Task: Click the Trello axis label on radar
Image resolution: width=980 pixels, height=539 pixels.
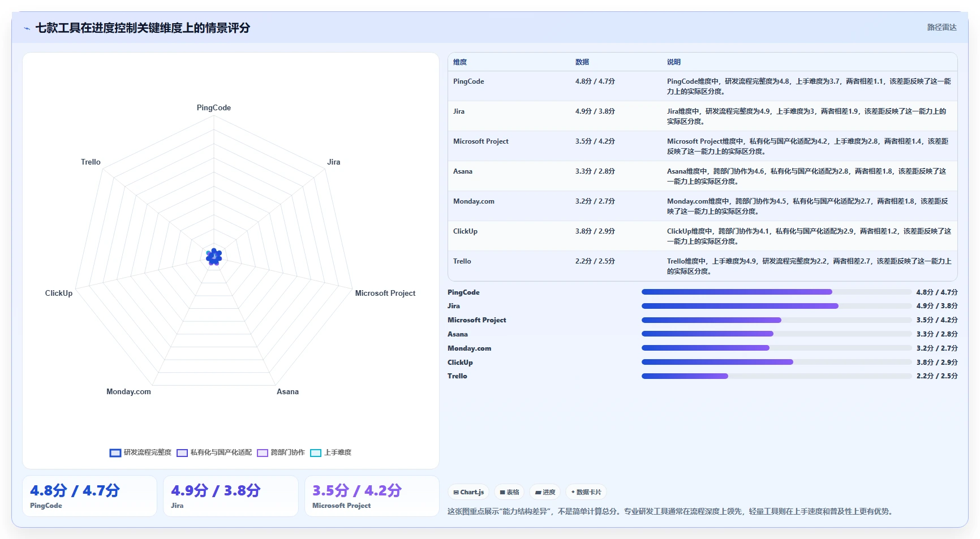Action: point(91,162)
